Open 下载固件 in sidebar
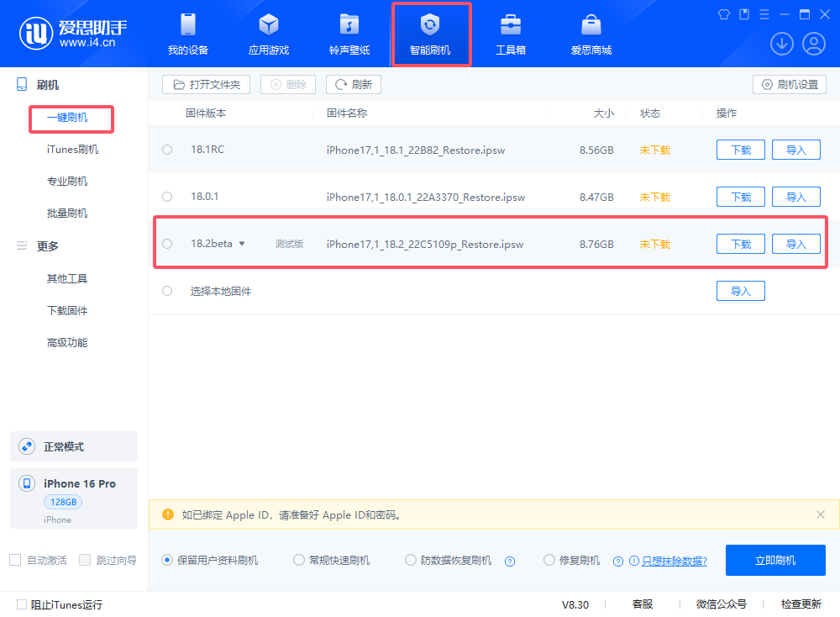 pos(67,311)
